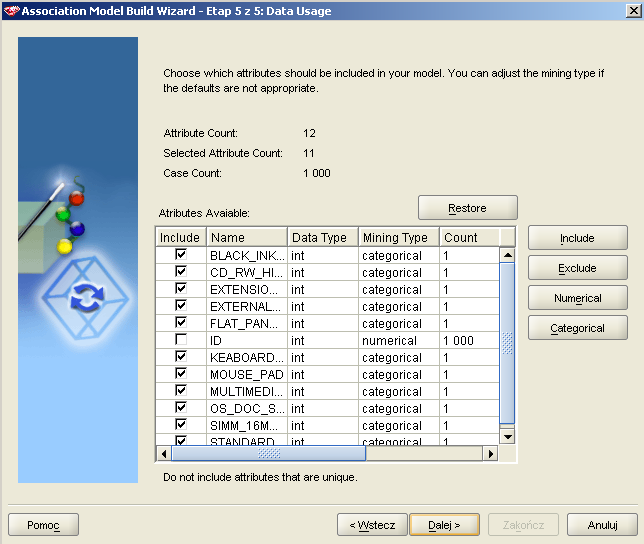Click the Restore button
This screenshot has width=644, height=544.
[x=467, y=208]
